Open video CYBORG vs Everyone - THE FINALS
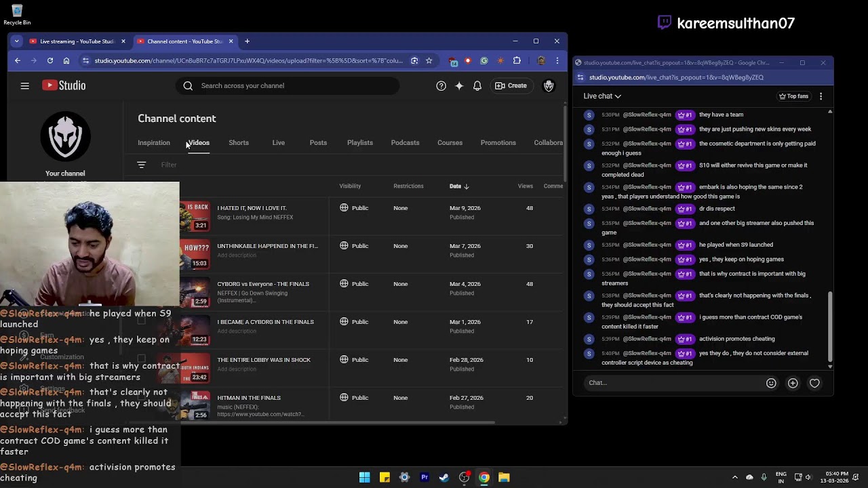This screenshot has height=488, width=868. (263, 284)
